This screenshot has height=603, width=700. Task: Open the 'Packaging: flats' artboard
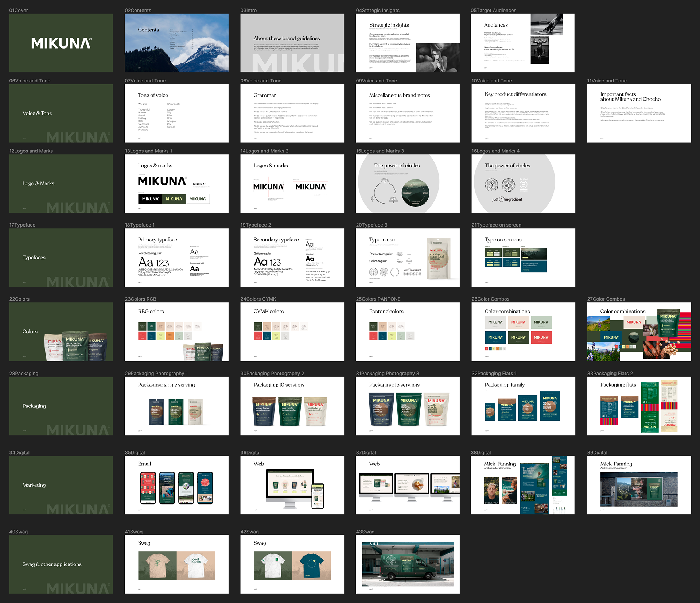639,406
